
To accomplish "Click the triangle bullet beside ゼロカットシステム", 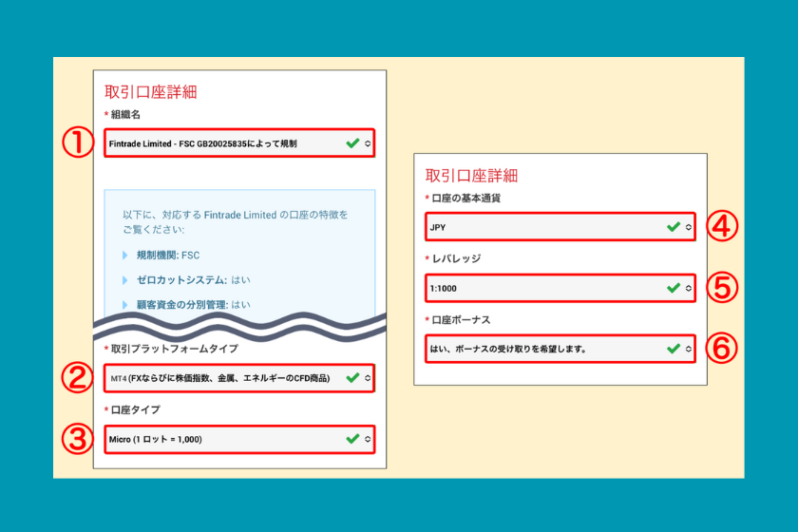I will tap(124, 280).
